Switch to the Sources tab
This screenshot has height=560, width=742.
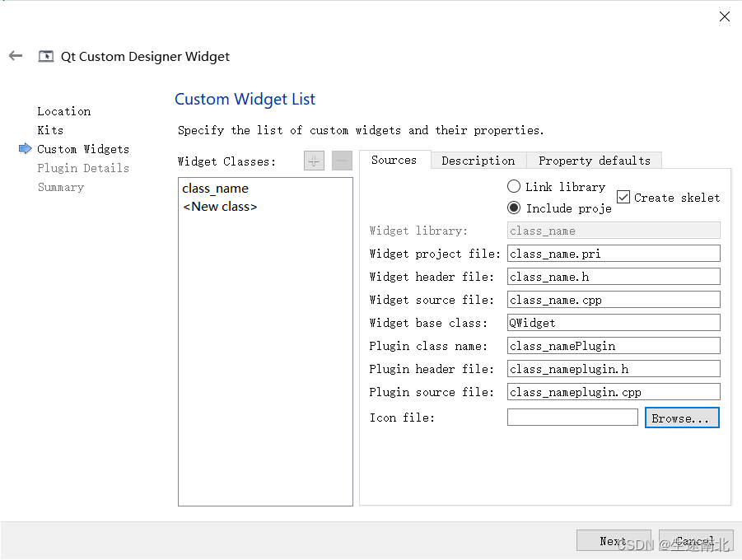(x=394, y=160)
